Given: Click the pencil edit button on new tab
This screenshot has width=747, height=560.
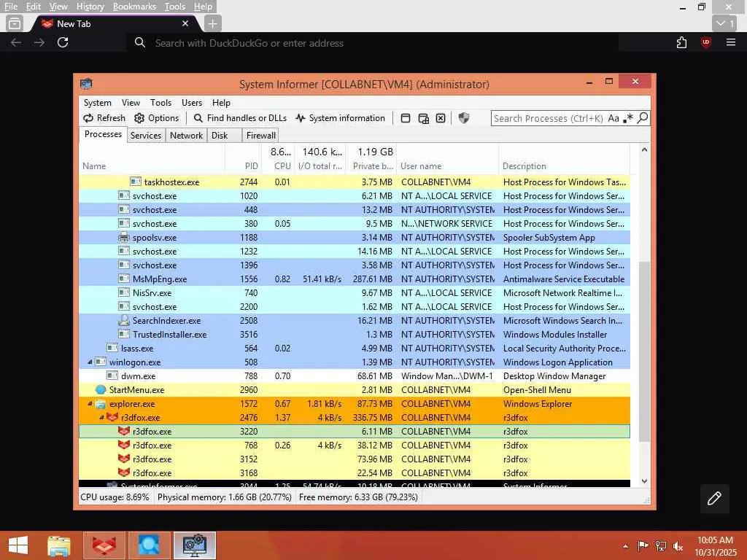Looking at the screenshot, I should 714,499.
